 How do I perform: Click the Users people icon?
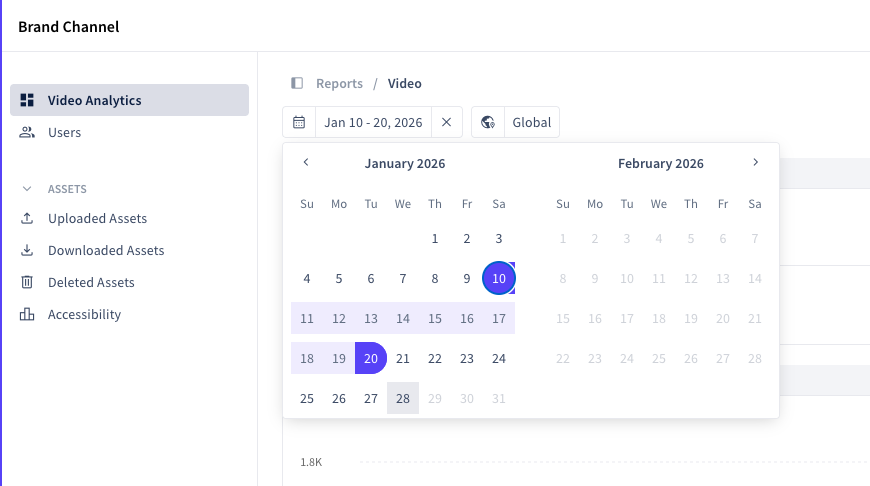(27, 132)
